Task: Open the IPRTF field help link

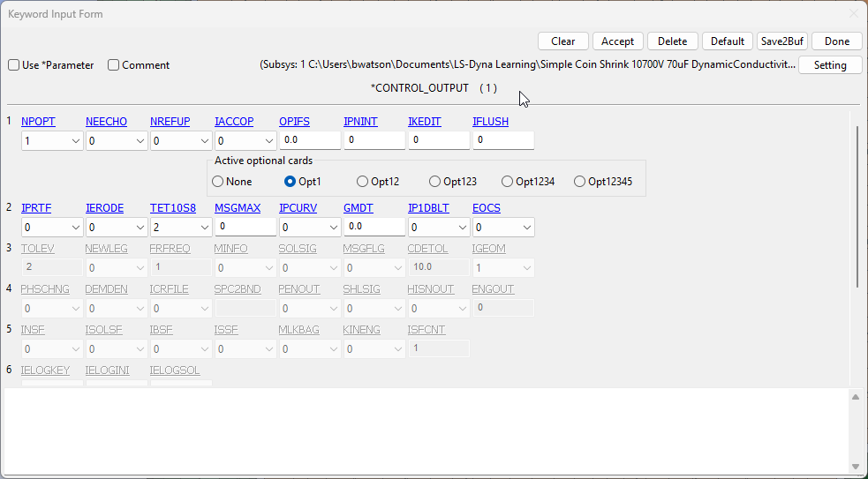Action: (x=36, y=208)
